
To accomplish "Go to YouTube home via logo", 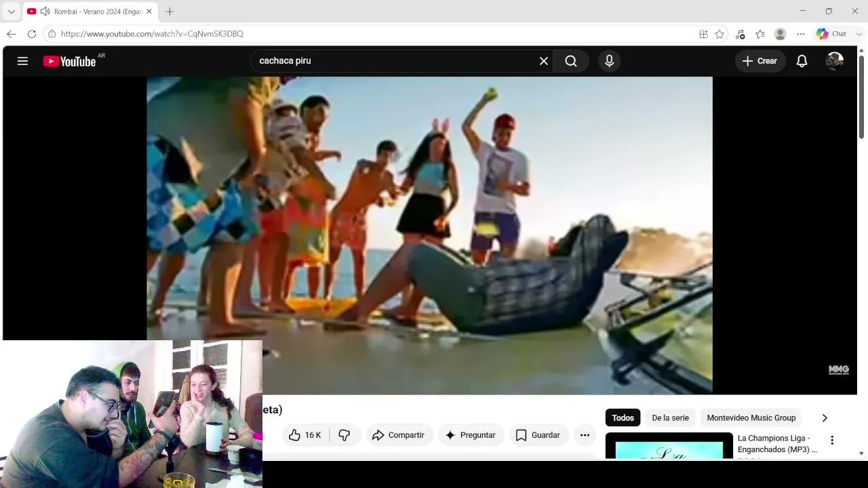I will 69,62.
